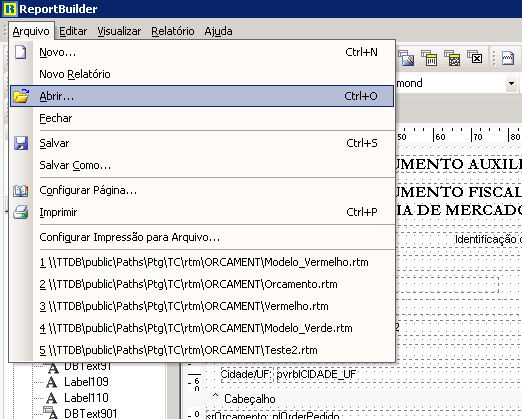Screen dimensions: 522x419
Task: Click the printer icon beside Imprimir
Action: [21, 212]
